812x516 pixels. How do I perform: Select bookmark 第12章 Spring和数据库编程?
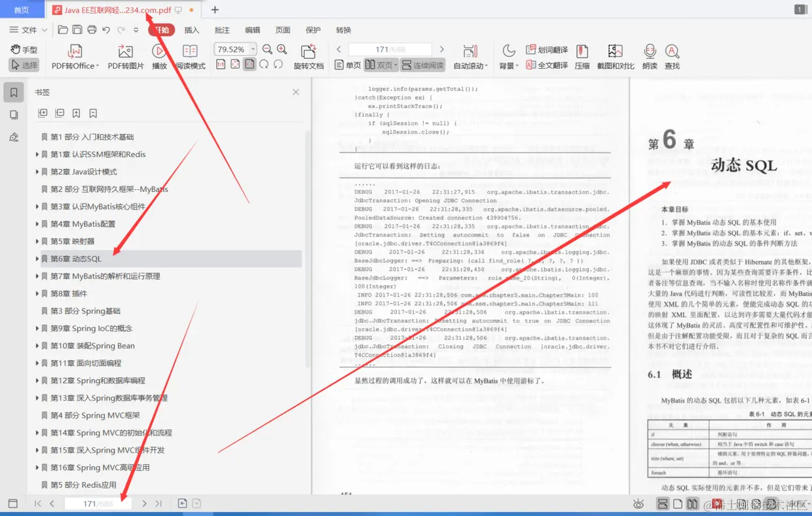(x=98, y=380)
